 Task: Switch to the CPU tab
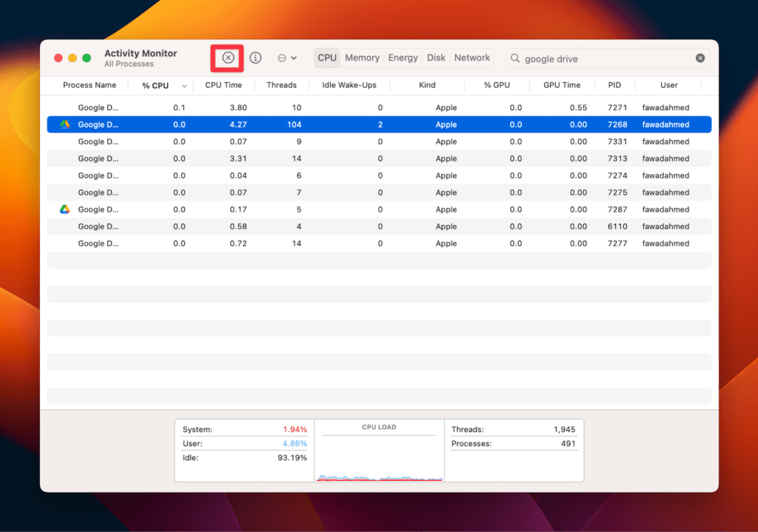click(326, 58)
